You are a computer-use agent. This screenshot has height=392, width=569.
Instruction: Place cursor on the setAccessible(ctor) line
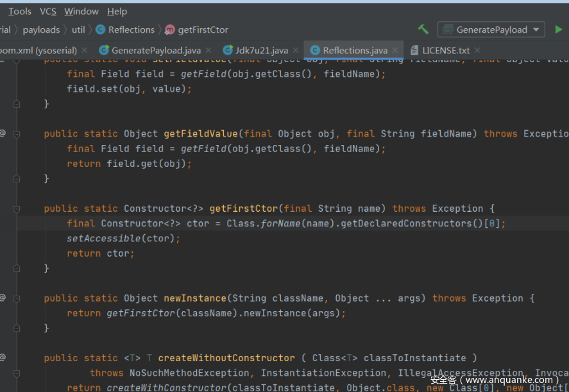(x=123, y=238)
